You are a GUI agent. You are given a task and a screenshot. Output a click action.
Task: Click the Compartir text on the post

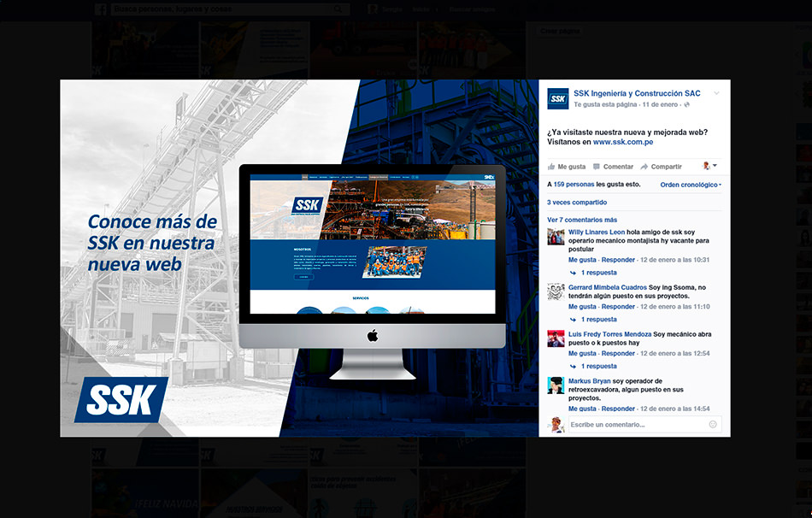click(666, 167)
